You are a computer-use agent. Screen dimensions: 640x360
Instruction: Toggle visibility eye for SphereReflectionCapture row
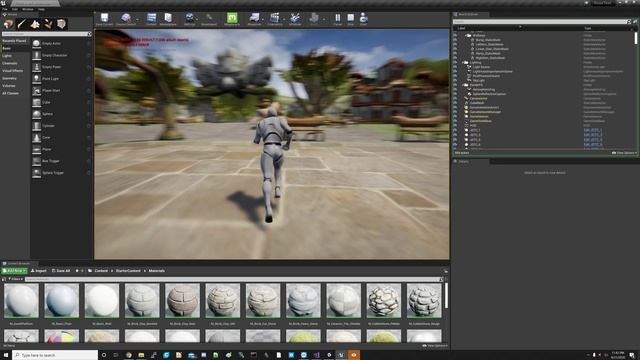pos(456,94)
